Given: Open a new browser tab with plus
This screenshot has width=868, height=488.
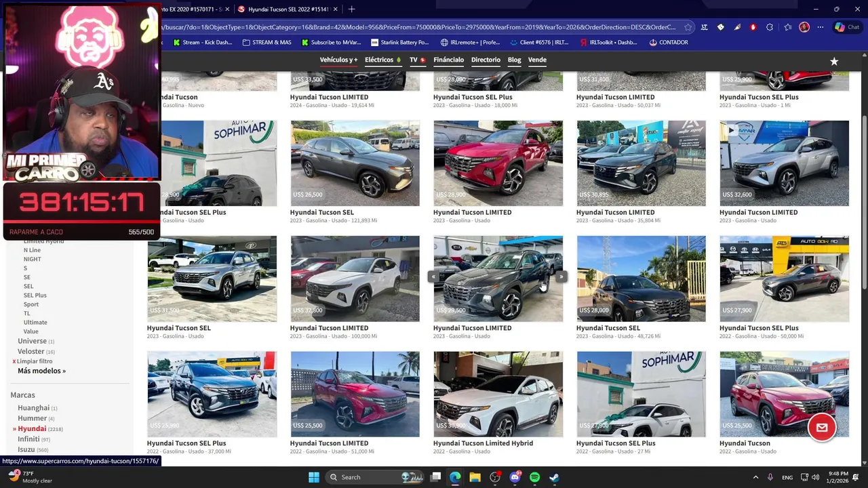Looking at the screenshot, I should [x=351, y=9].
